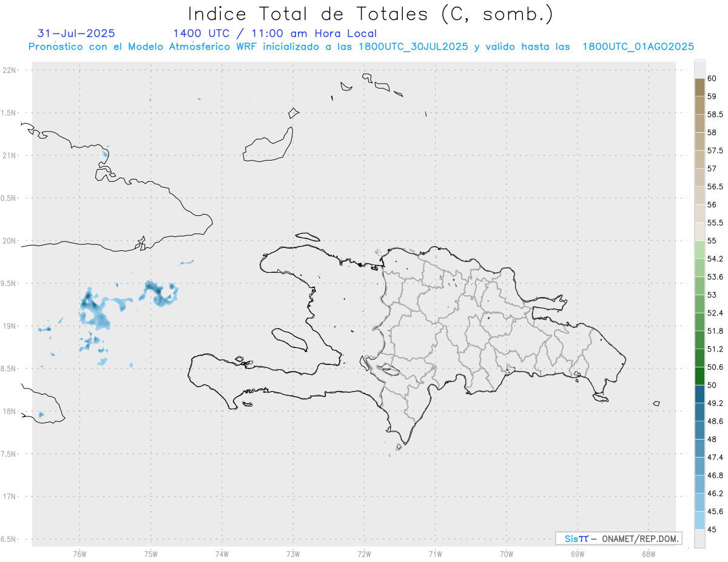Click the legend swatch between 58.5 and 59
Screen dimensions: 728x562
699,105
